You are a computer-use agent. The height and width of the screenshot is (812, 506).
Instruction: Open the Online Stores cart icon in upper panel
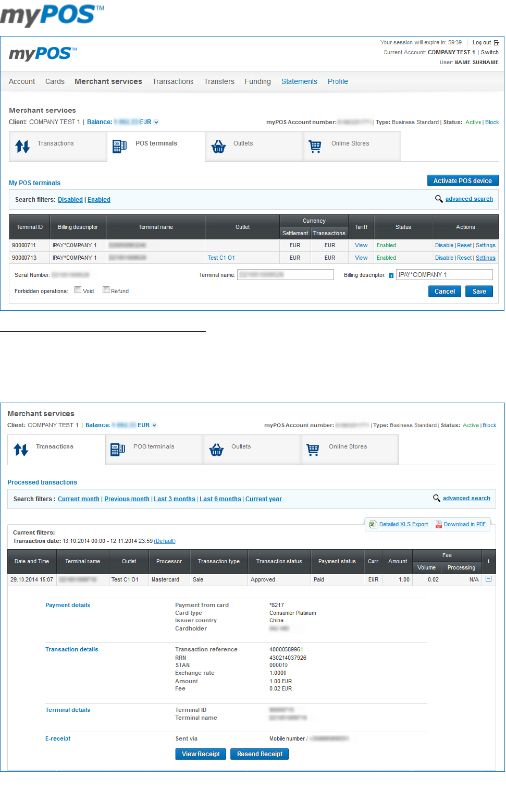click(x=315, y=147)
